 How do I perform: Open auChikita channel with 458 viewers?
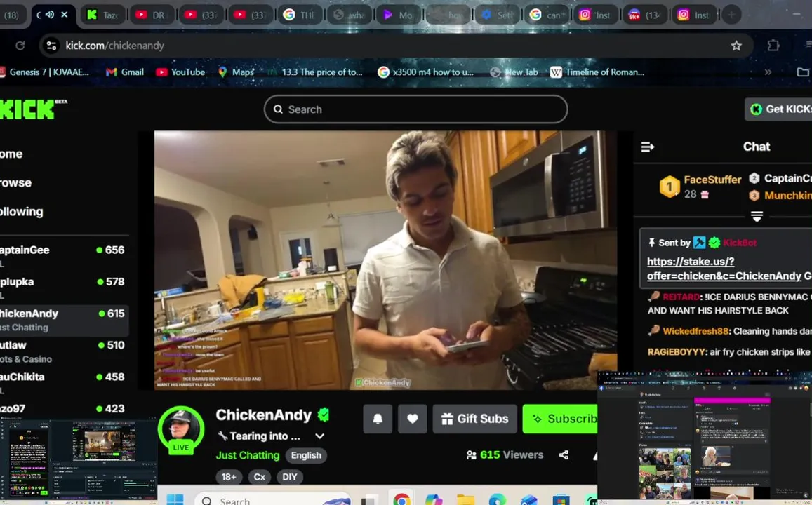coord(63,382)
